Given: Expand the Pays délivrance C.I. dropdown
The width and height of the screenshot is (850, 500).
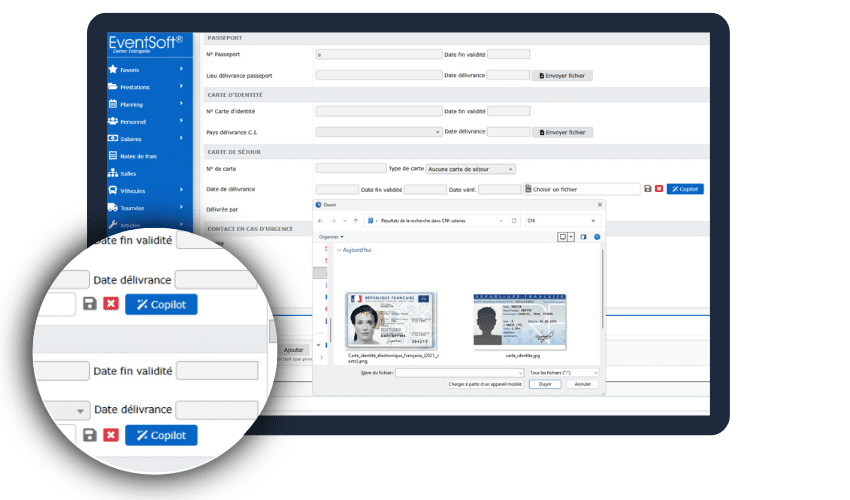Looking at the screenshot, I should coord(379,132).
